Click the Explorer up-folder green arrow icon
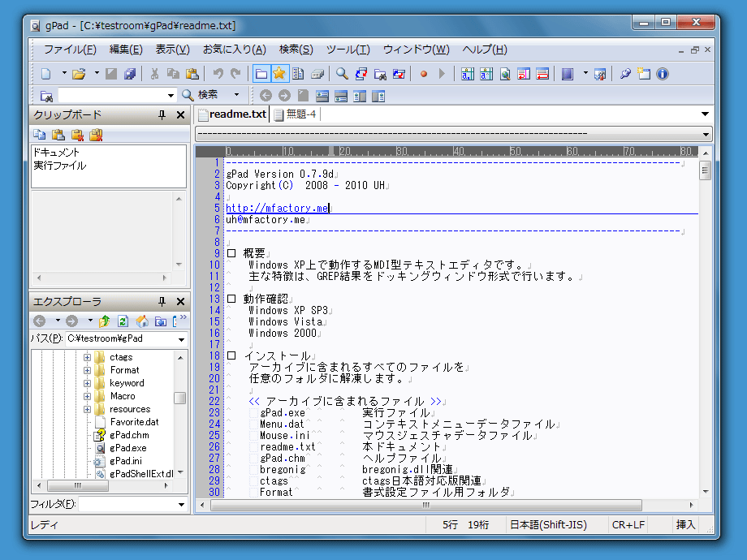This screenshot has height=560, width=747. (x=104, y=321)
